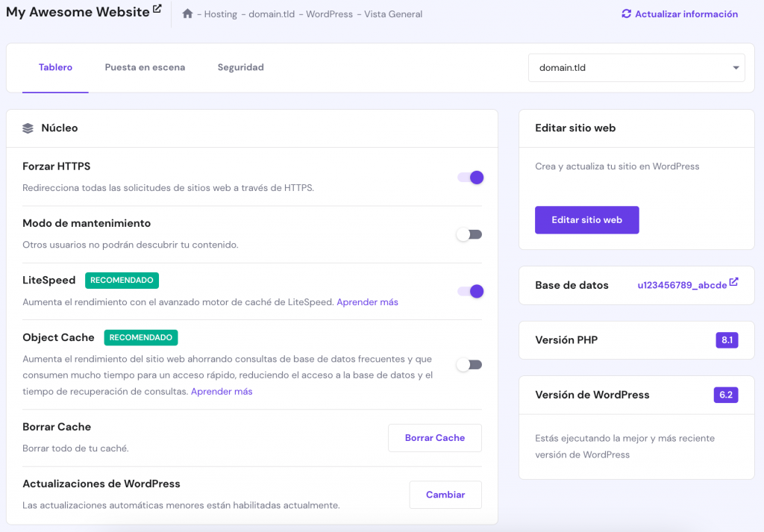Enable Modo de mantenimiento toggle

(470, 234)
